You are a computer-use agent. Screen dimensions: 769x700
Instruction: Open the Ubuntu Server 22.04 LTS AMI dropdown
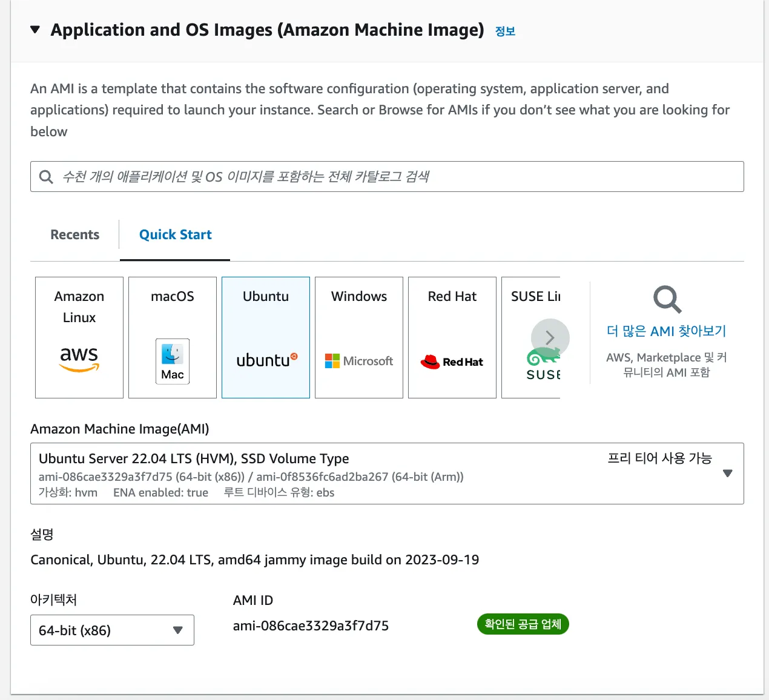(x=387, y=474)
